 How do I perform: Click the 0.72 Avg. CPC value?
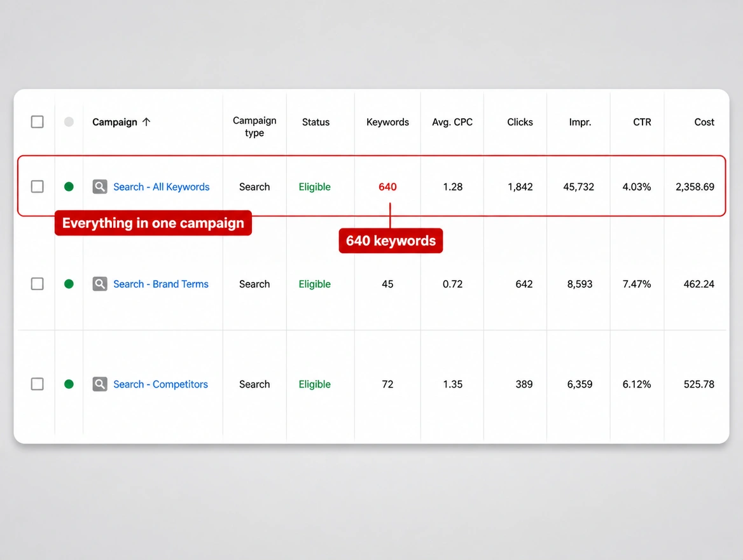(x=452, y=284)
